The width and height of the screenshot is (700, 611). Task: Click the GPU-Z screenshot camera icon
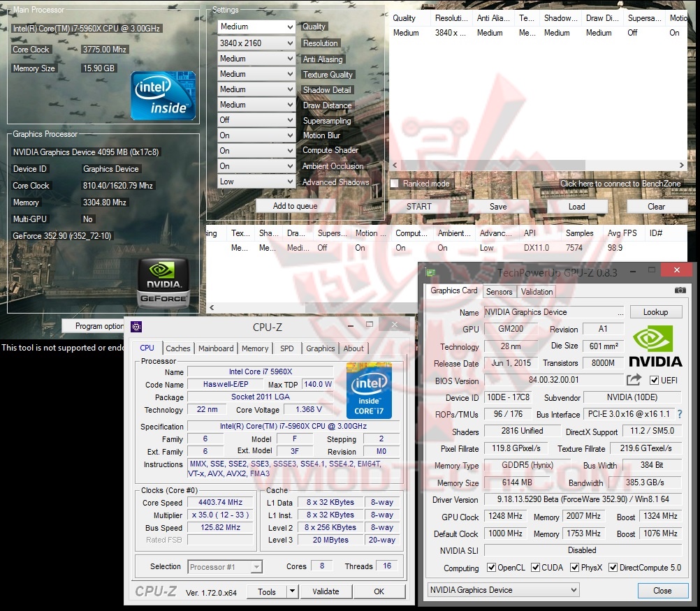(680, 290)
